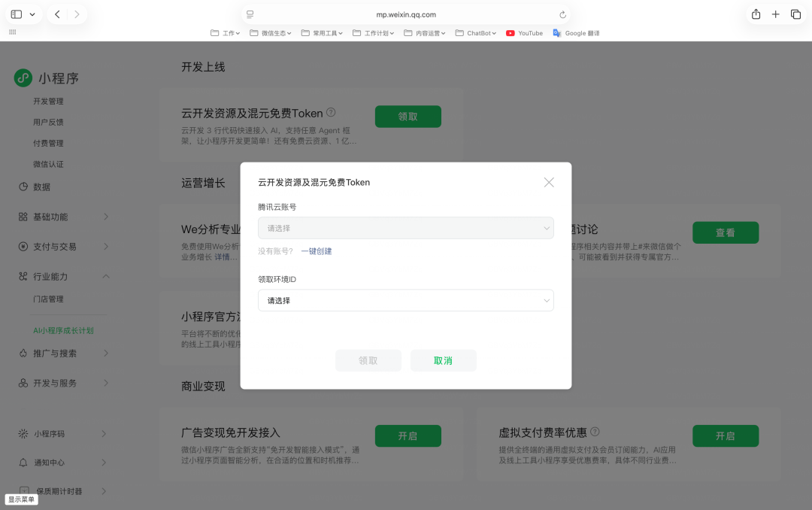Open the ChatBot bookmarks folder menu
The image size is (812, 510).
click(475, 32)
